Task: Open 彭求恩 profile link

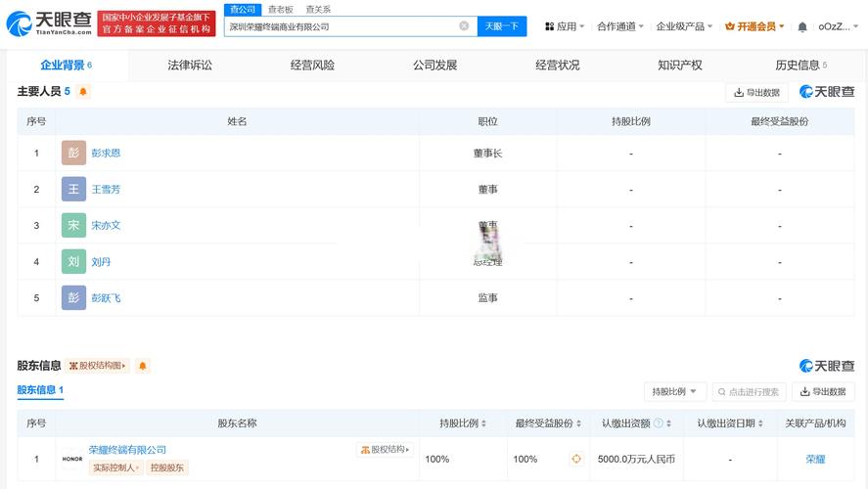Action: [106, 154]
